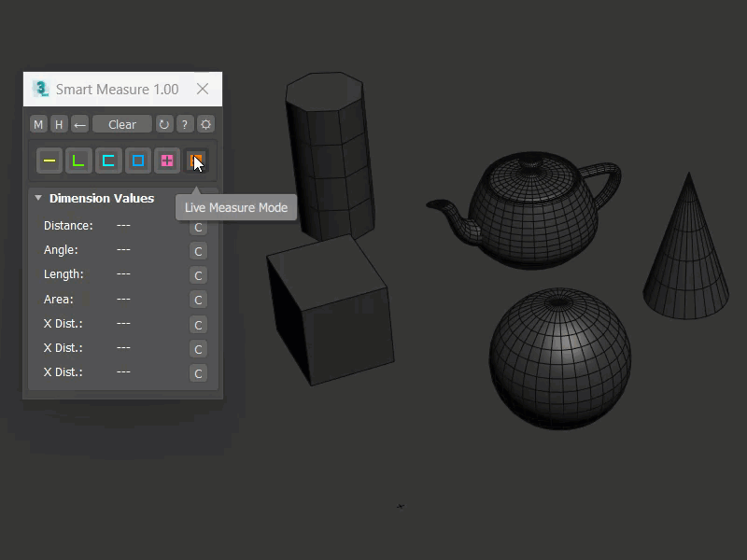Toggle the M button in the toolbar
The width and height of the screenshot is (747, 560).
[38, 124]
